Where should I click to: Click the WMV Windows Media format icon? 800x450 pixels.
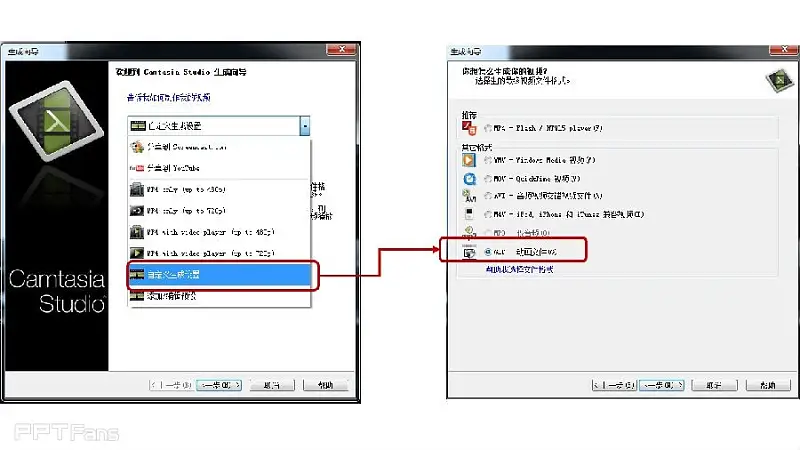pyautogui.click(x=469, y=160)
